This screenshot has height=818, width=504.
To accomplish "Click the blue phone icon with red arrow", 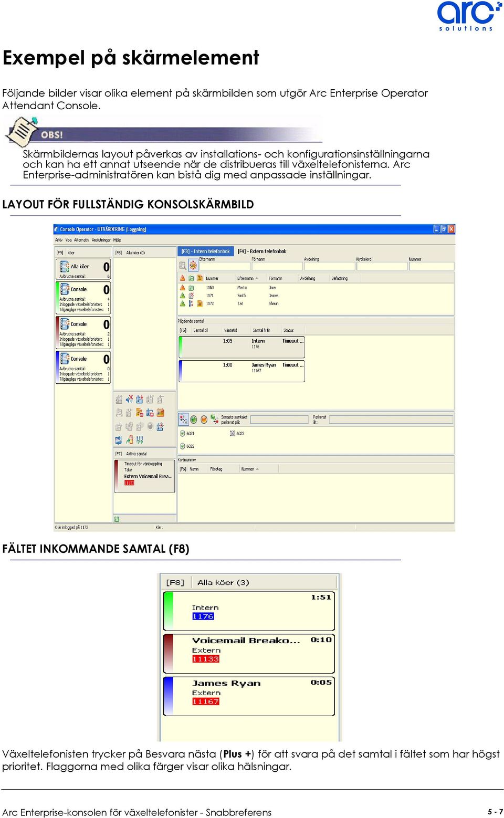I will (140, 399).
